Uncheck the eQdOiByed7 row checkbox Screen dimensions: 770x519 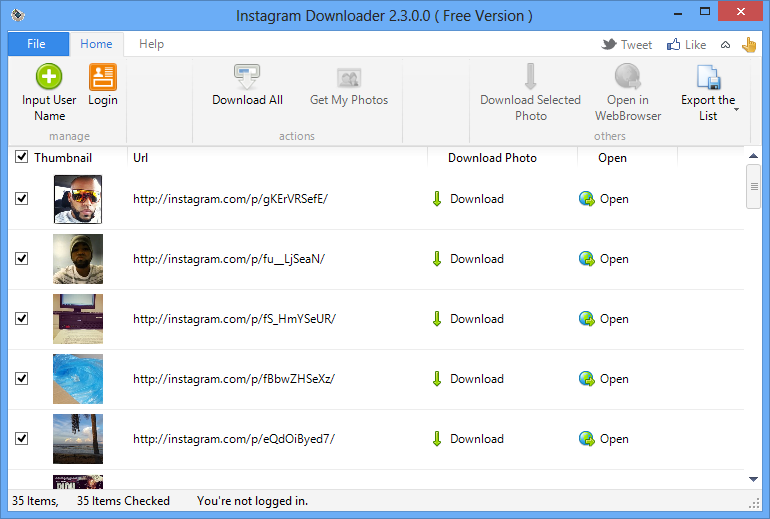click(x=21, y=438)
